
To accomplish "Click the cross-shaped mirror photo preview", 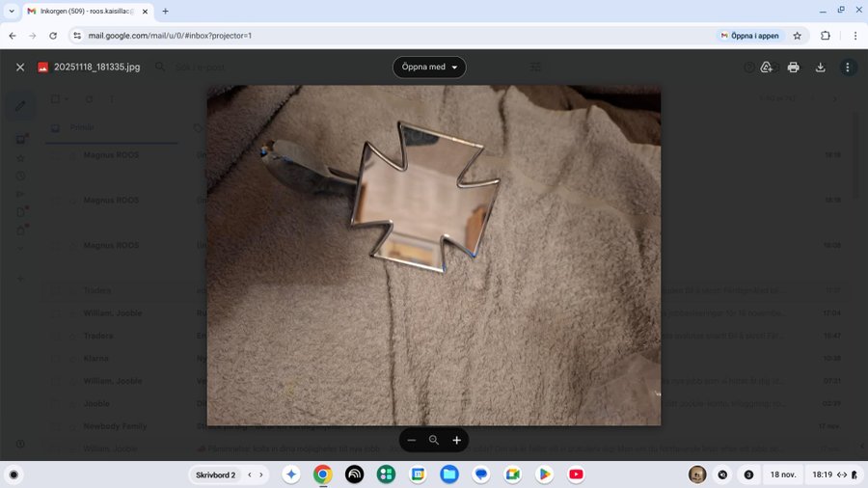I will 433,255.
